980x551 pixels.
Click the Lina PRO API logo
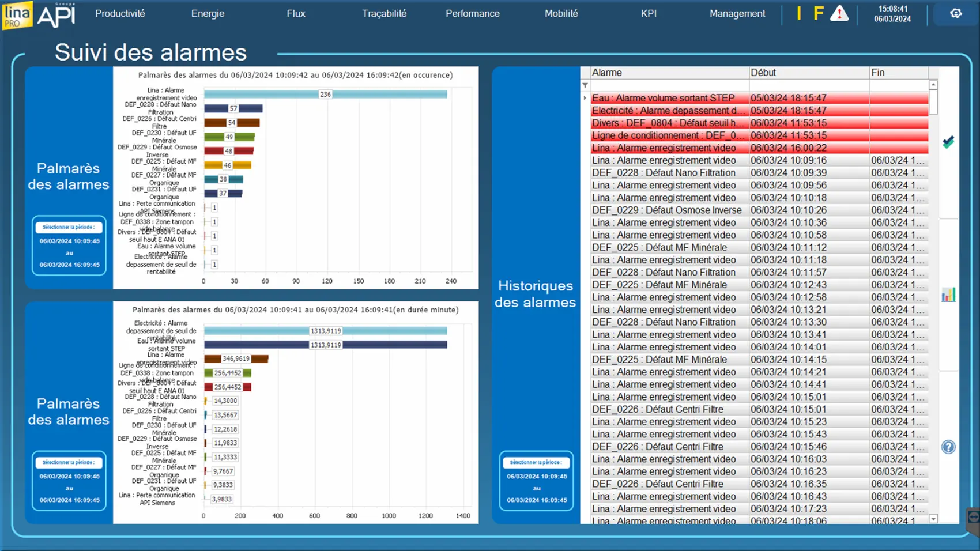[x=39, y=15]
